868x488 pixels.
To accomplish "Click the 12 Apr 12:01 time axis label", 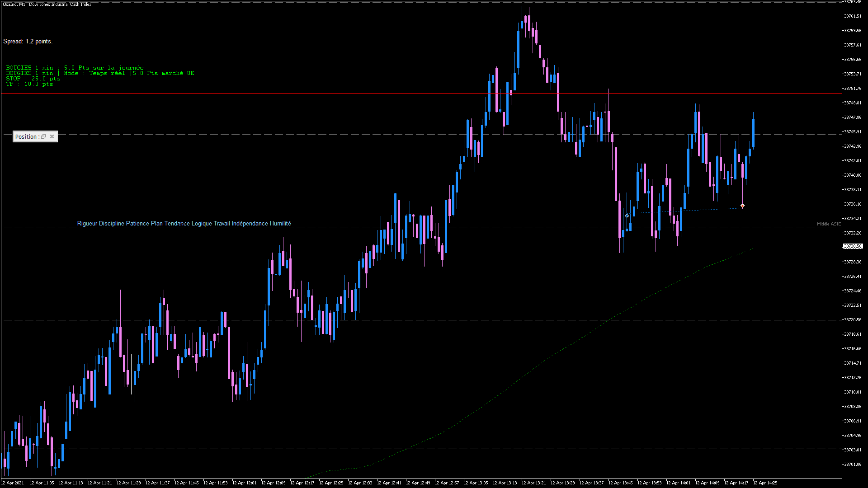I will tap(244, 483).
